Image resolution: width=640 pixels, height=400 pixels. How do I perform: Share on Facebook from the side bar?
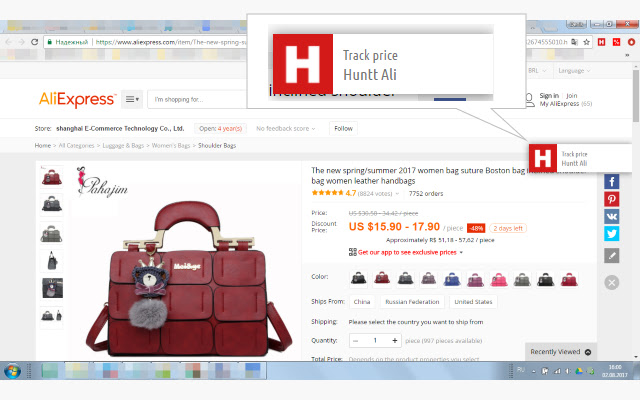(x=611, y=182)
